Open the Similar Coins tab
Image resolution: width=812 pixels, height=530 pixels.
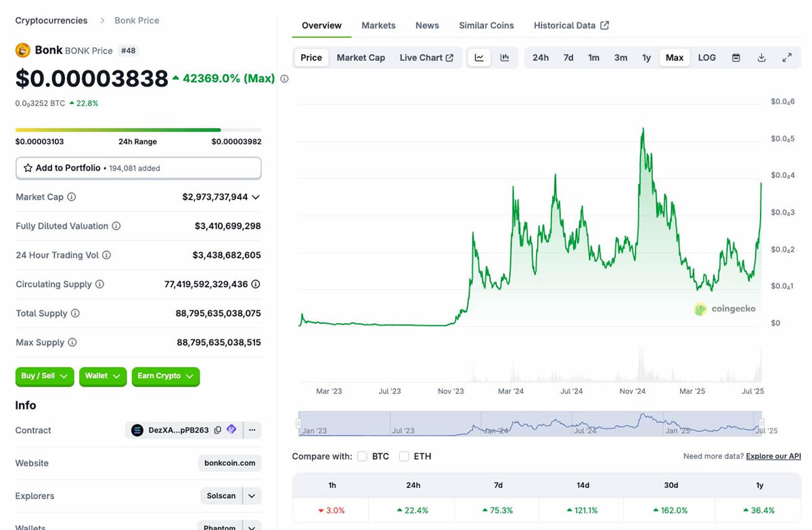486,25
